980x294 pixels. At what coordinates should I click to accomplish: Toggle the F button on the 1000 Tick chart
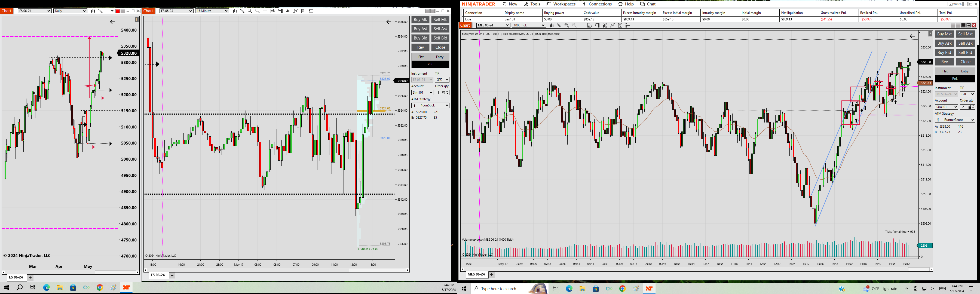pyautogui.click(x=930, y=34)
